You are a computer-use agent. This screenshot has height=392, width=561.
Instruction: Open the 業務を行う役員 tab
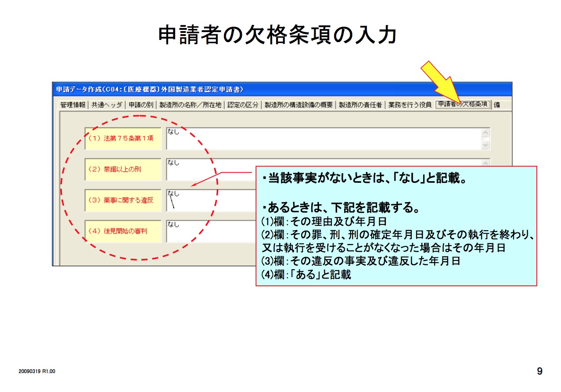(x=410, y=105)
